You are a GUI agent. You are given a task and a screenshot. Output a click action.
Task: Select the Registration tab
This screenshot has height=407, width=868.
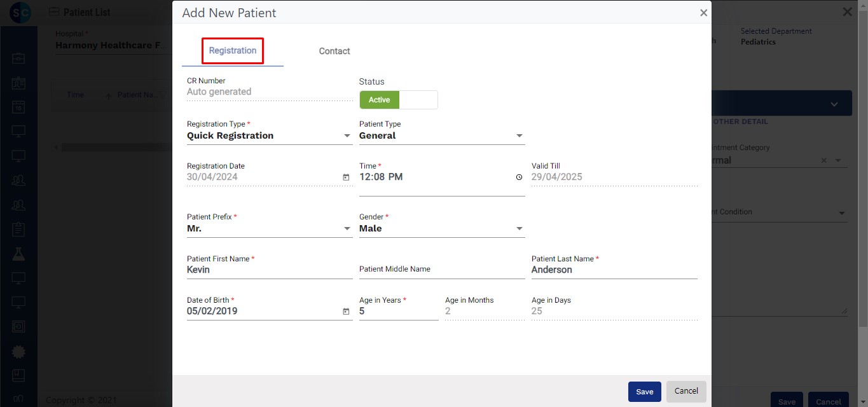(233, 51)
